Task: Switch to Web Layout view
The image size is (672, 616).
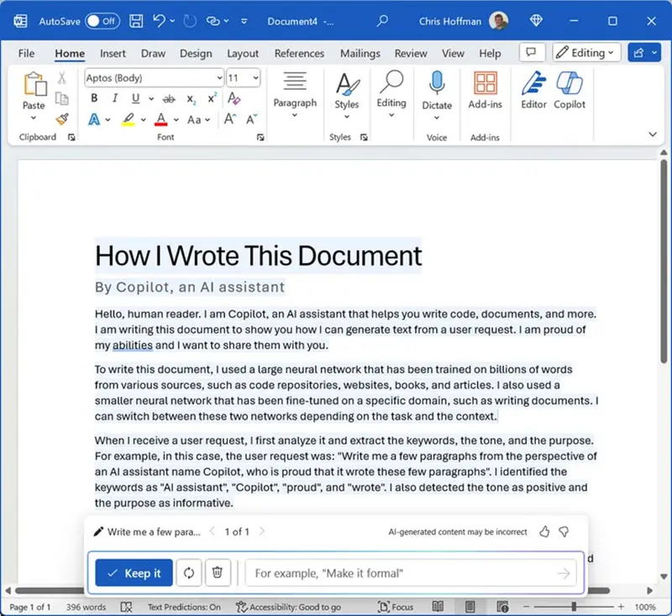Action: click(x=502, y=607)
